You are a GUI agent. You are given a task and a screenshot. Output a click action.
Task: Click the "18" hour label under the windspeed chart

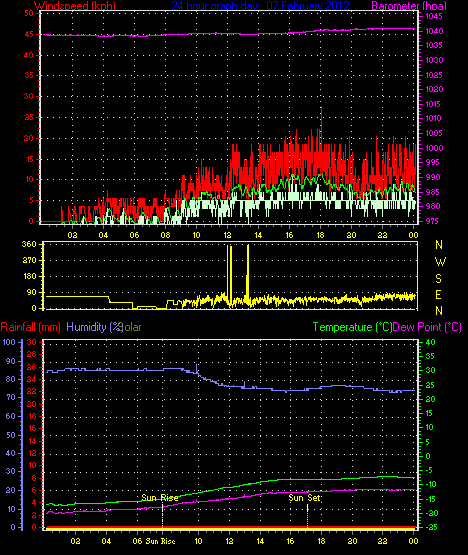coord(320,235)
